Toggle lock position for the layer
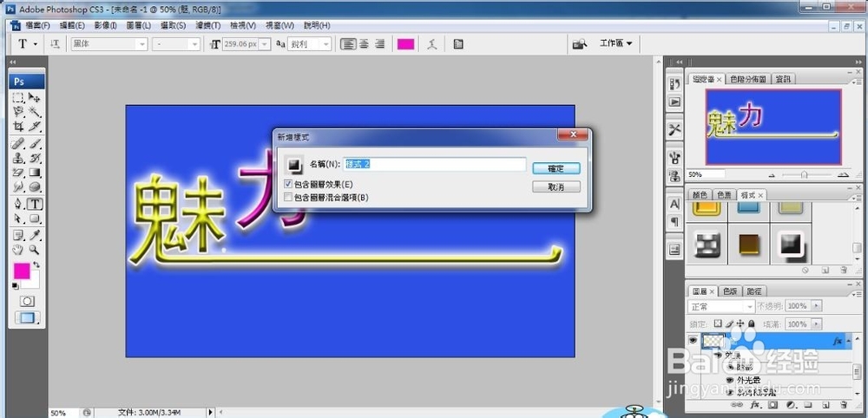 click(x=740, y=323)
